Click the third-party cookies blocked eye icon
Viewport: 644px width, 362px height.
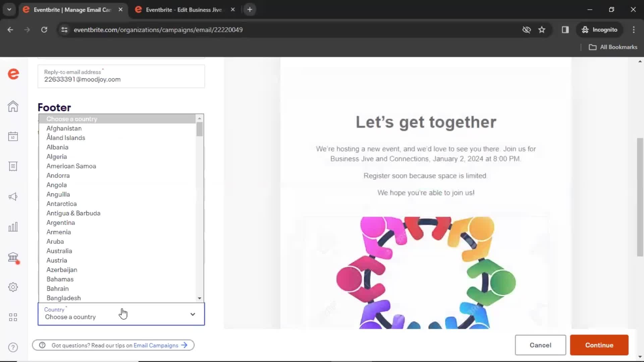pos(527,30)
